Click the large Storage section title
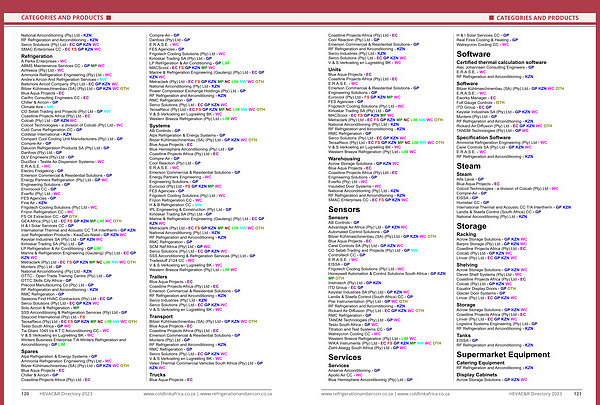Screen dimensions: 600x405 click(x=471, y=226)
